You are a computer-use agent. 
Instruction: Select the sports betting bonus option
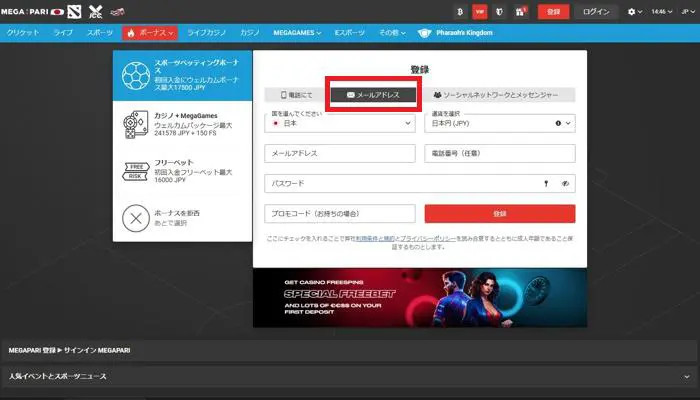183,75
